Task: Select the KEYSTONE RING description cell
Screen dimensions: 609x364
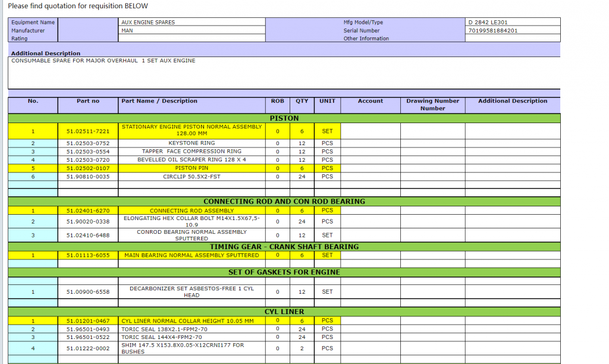Action: click(x=192, y=143)
